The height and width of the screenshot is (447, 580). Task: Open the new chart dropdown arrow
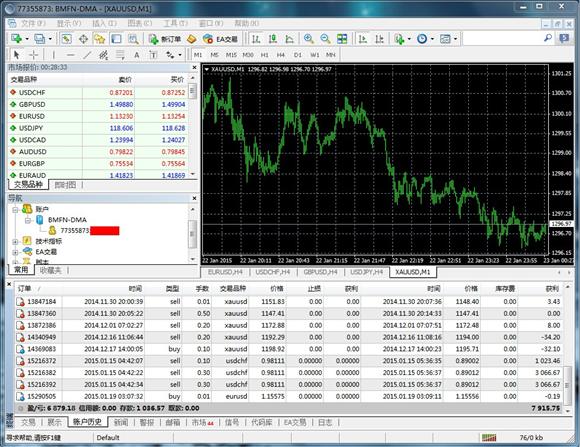[27, 39]
